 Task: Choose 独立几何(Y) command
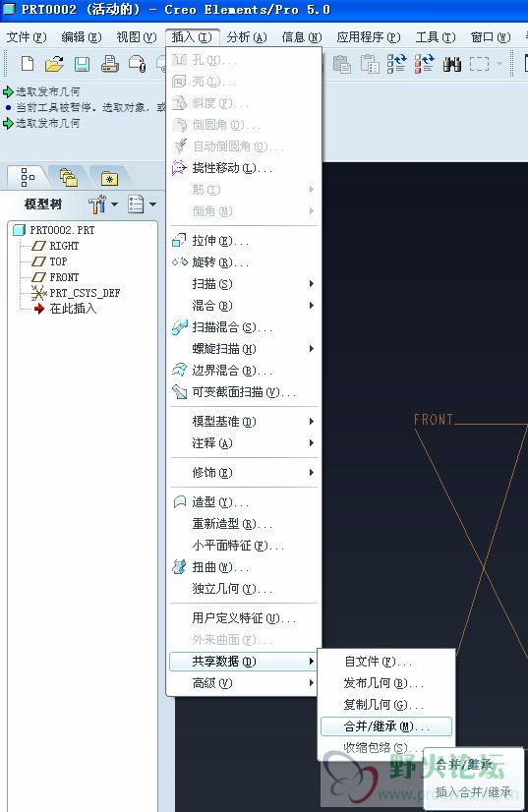[x=243, y=589]
